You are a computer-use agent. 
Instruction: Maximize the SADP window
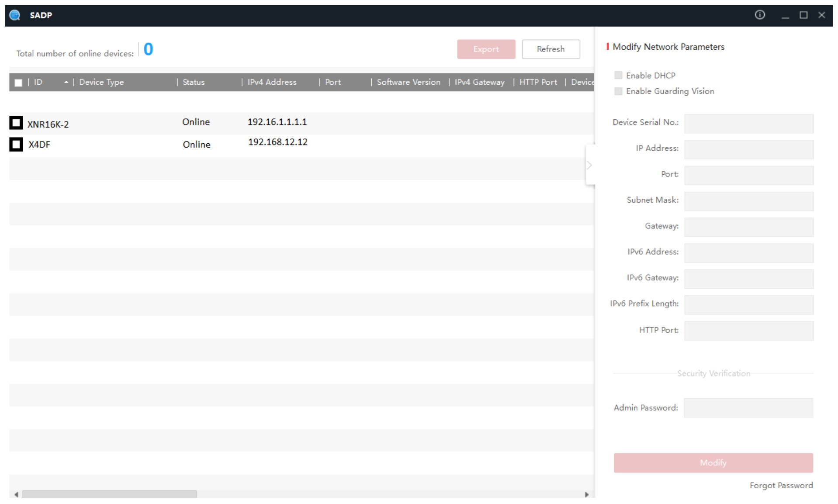[x=803, y=15]
